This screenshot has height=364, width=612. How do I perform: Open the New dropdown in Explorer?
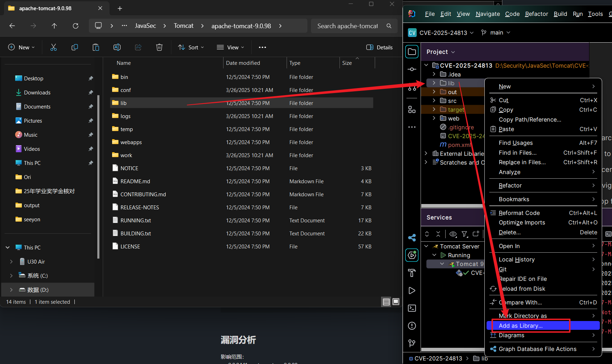coord(21,47)
